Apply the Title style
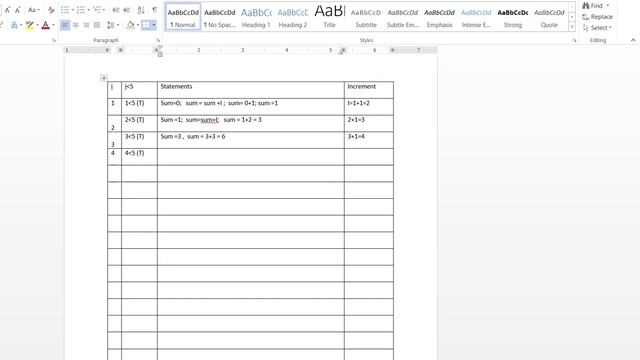This screenshot has width=640, height=360. point(329,17)
